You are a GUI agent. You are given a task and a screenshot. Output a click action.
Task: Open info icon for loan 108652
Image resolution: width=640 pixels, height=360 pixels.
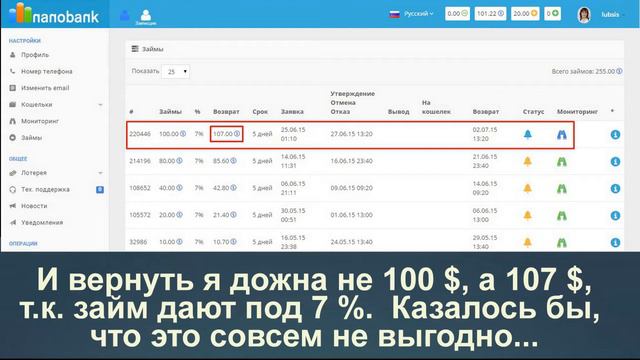pyautogui.click(x=616, y=189)
